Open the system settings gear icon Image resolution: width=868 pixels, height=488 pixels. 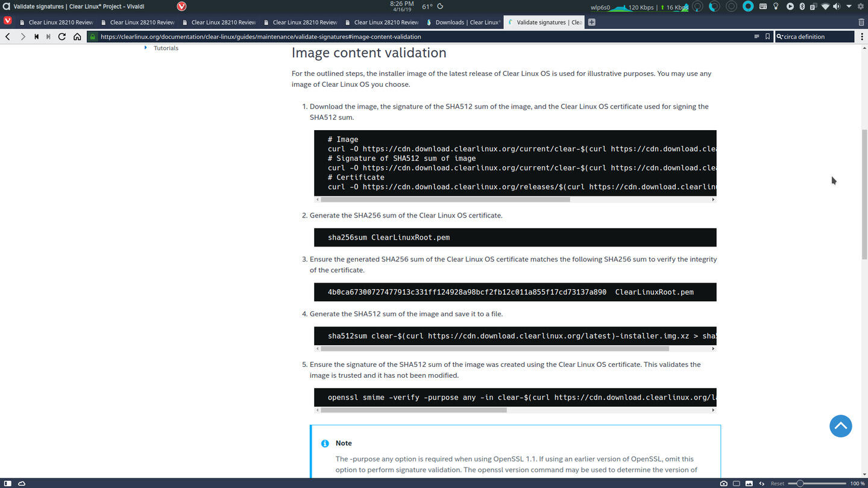tap(860, 6)
